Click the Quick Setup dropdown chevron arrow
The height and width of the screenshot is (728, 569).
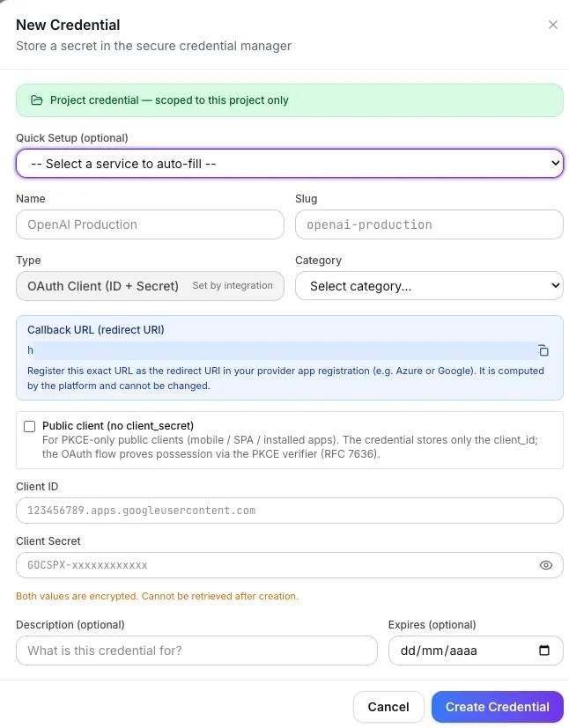coord(555,163)
